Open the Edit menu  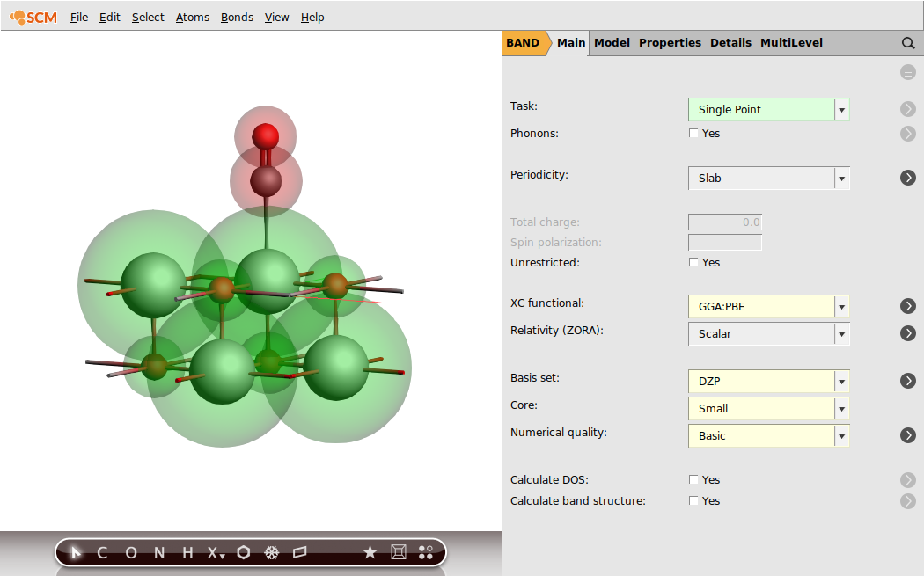coord(110,17)
